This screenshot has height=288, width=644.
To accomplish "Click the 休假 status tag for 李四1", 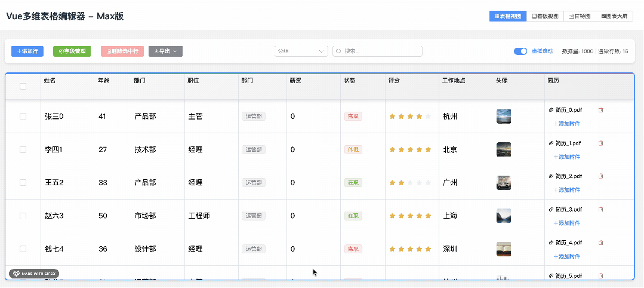I will coord(353,150).
